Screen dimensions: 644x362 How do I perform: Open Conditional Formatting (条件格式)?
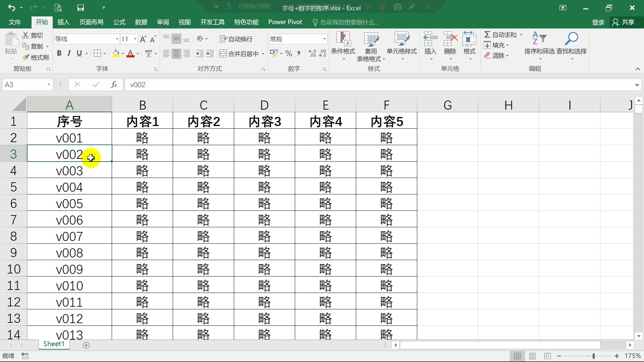(343, 46)
